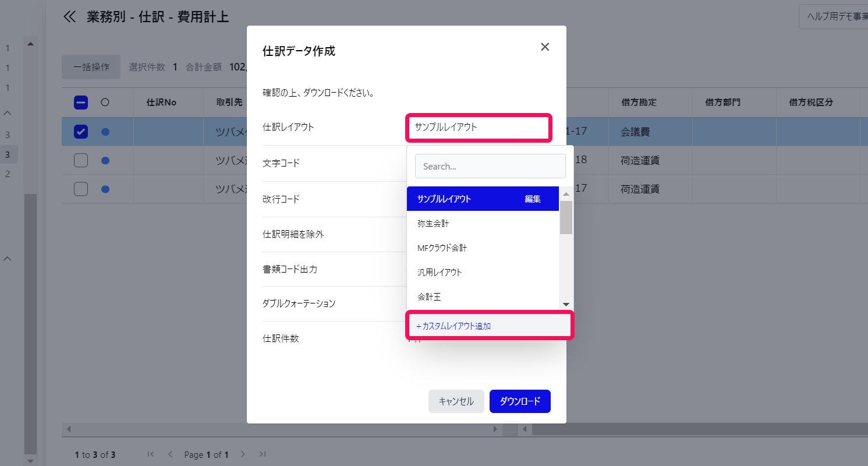This screenshot has height=466, width=868.
Task: Click the 仕訳No column header
Action: tap(162, 103)
